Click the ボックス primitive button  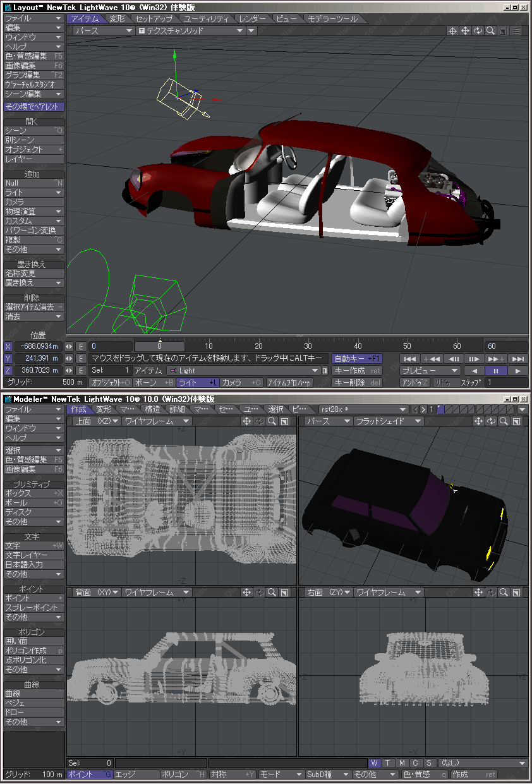coord(33,493)
